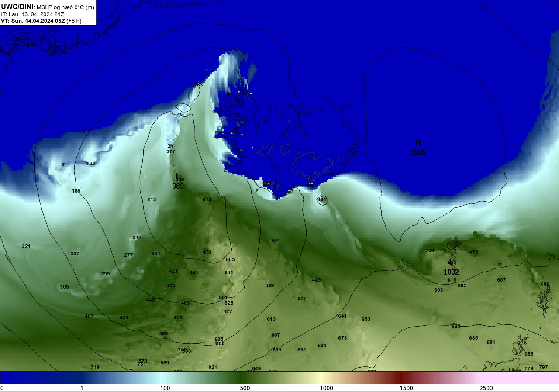The image size is (559, 392).
Task: Click the height value 277
Action: click(x=128, y=255)
